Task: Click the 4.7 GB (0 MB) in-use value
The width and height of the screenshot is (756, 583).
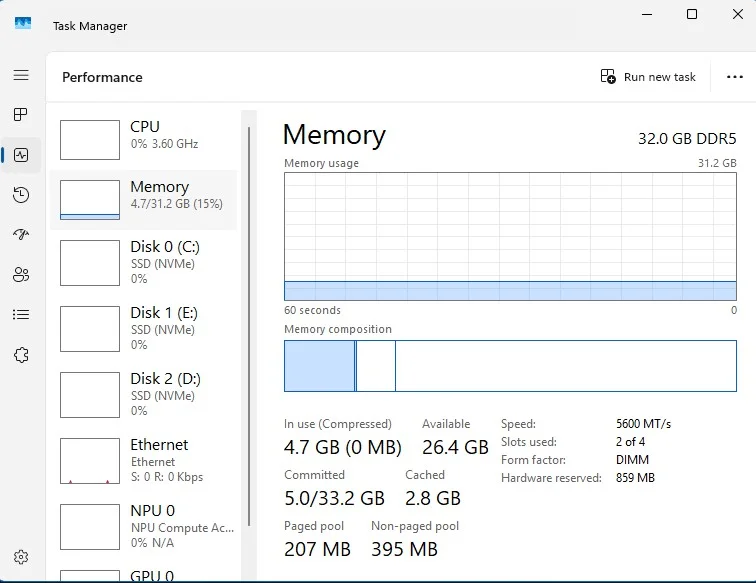Action: (342, 447)
